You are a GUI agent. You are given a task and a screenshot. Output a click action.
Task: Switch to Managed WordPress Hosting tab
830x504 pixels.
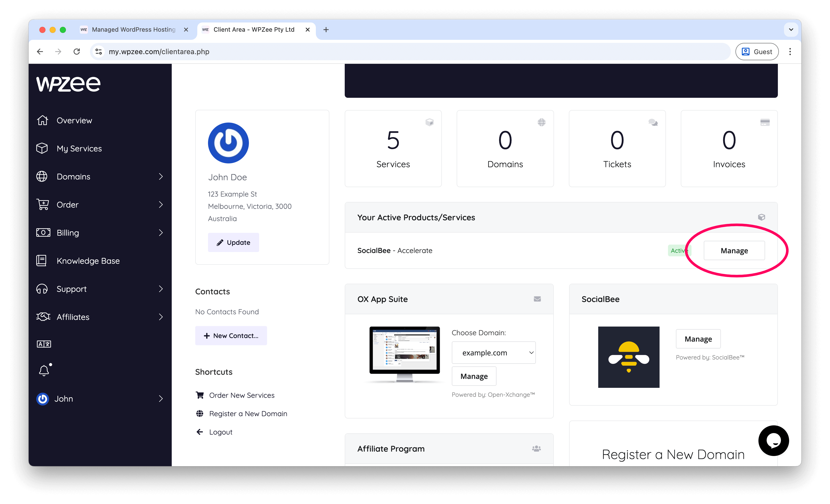(134, 30)
